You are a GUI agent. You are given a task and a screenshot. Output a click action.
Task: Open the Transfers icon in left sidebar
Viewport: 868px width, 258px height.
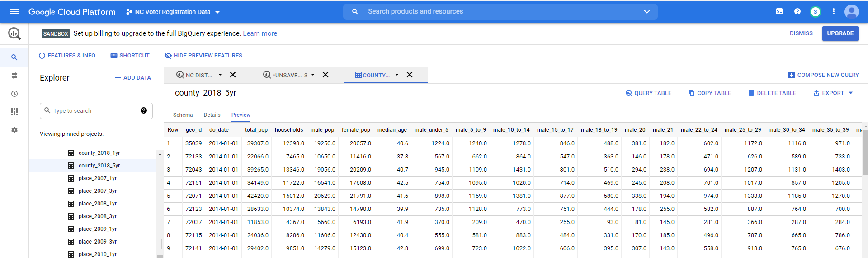click(x=14, y=76)
